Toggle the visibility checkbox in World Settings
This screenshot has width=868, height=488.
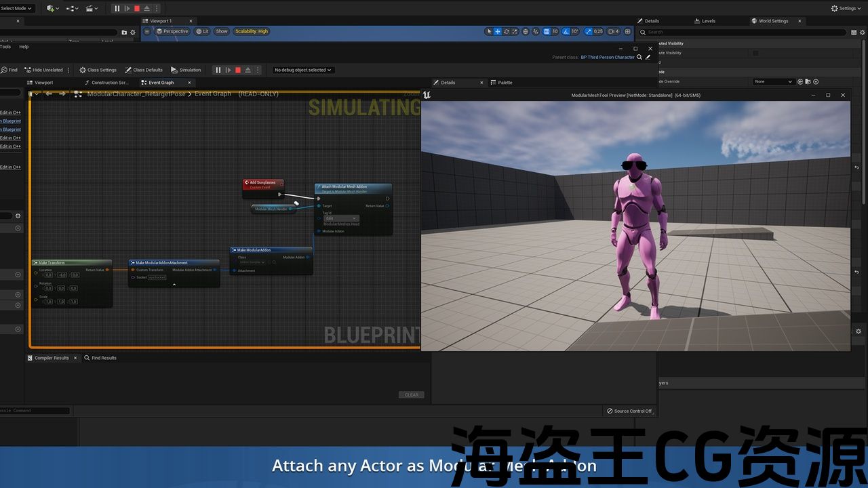point(755,53)
